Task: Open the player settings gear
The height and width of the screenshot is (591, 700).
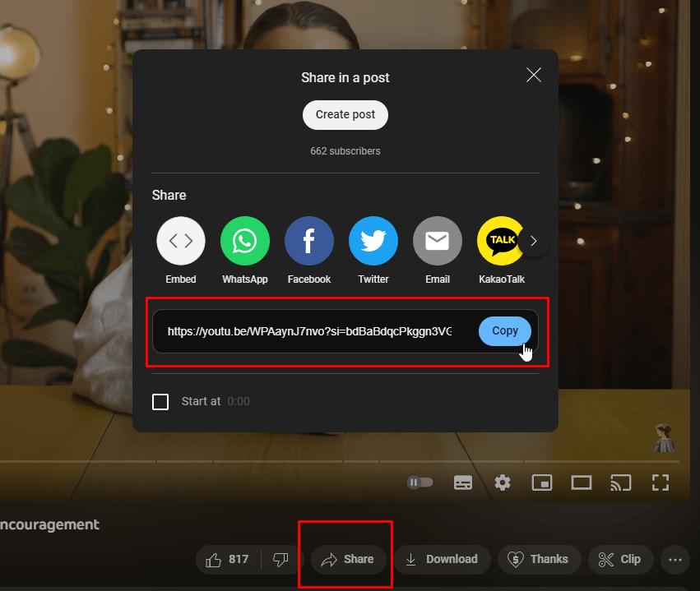Action: [503, 482]
